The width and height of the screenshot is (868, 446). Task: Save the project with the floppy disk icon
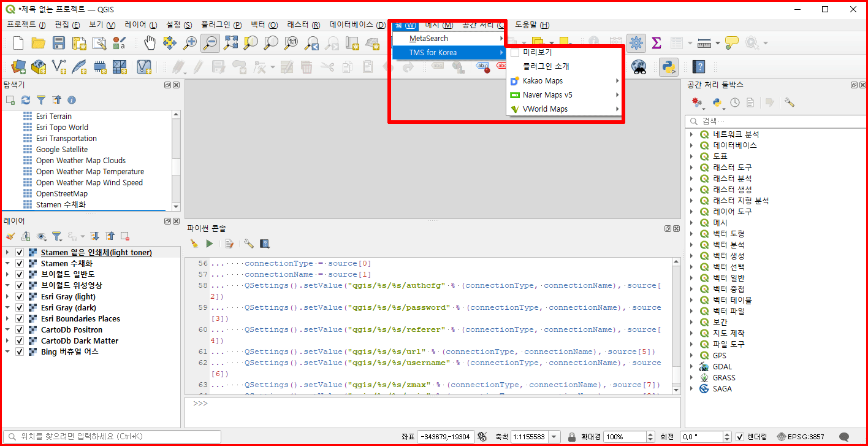click(x=59, y=43)
